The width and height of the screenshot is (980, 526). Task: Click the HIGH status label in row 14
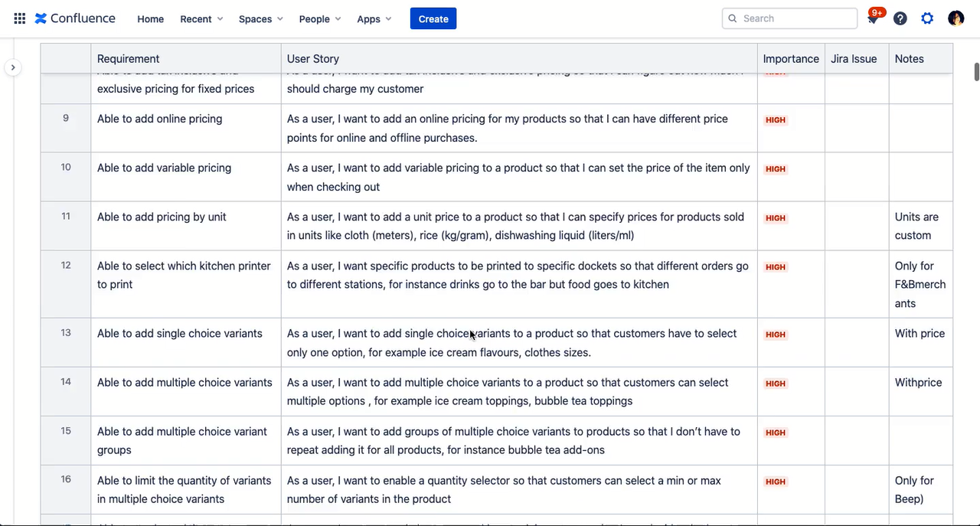[776, 384]
